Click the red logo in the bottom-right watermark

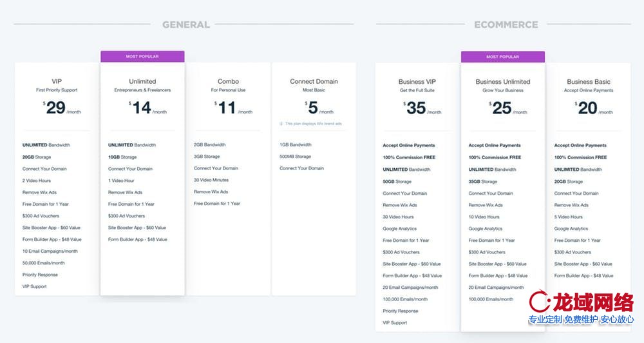pos(540,302)
